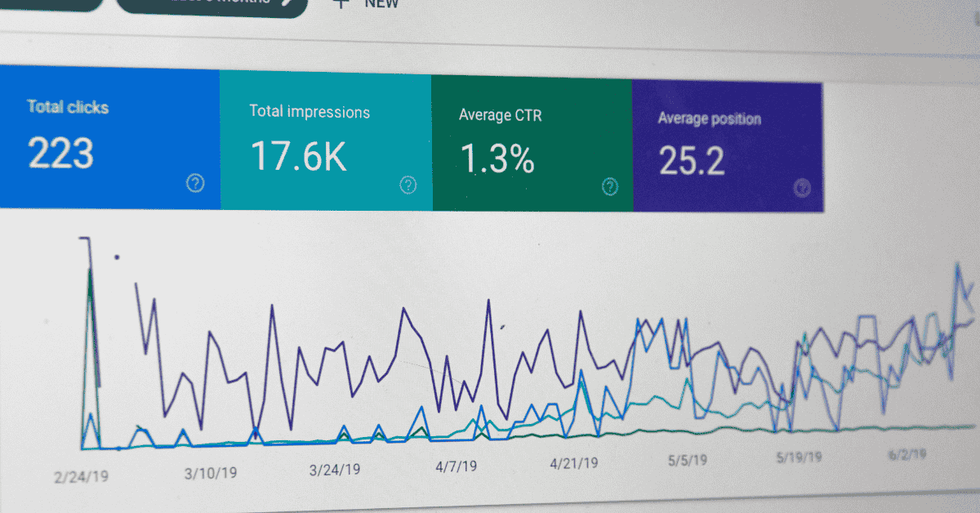The height and width of the screenshot is (513, 980).
Task: Click the help icon on Total clicks card
Action: (x=195, y=184)
